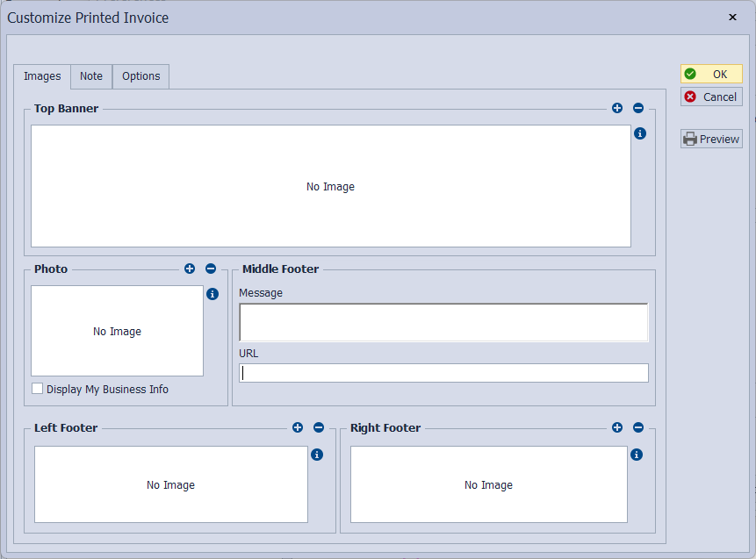Switch to the Note tab
This screenshot has width=756, height=559.
(91, 76)
